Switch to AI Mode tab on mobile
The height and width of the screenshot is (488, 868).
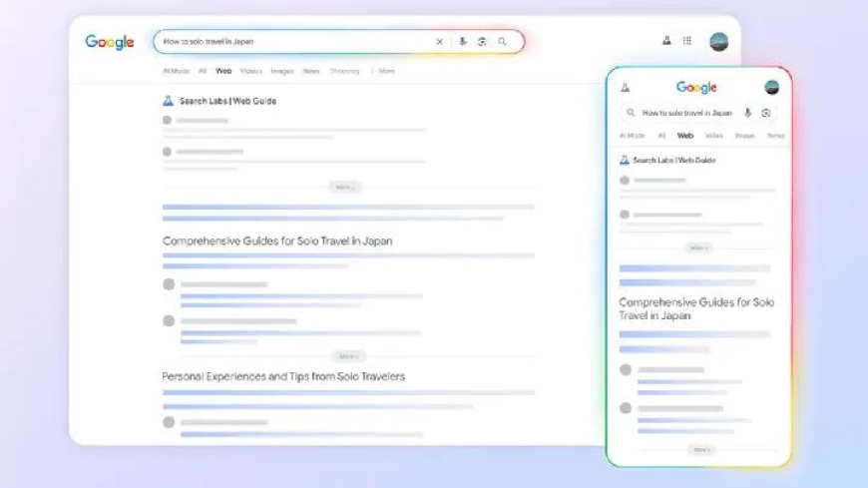pos(633,135)
